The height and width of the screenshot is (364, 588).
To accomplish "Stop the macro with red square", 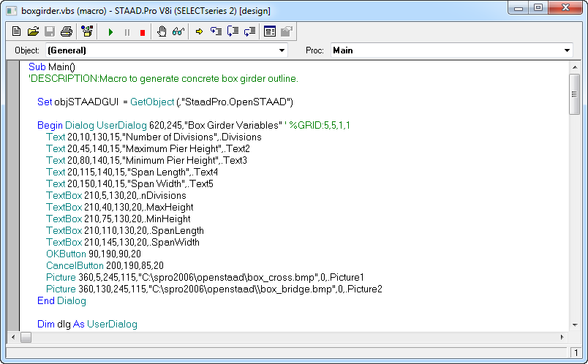I will (x=143, y=32).
